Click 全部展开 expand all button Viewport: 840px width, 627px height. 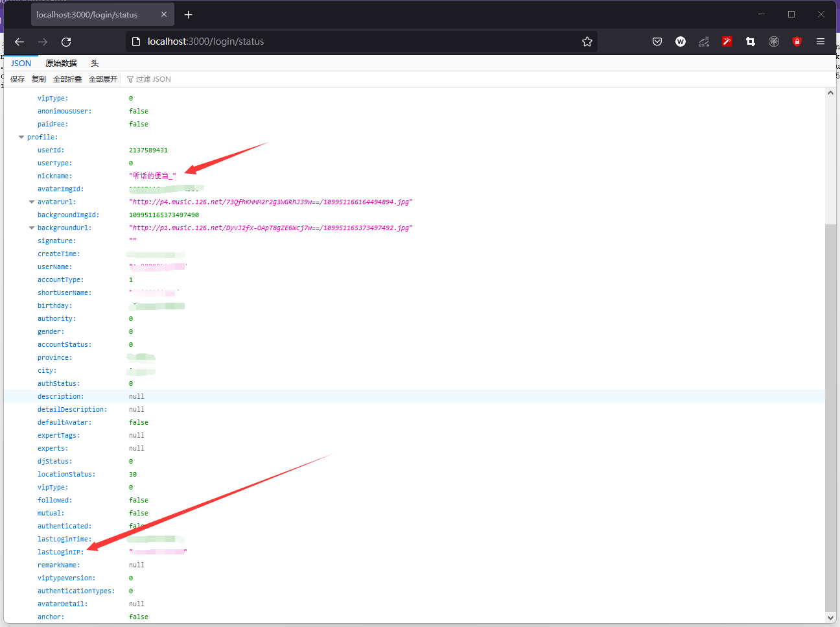(103, 79)
